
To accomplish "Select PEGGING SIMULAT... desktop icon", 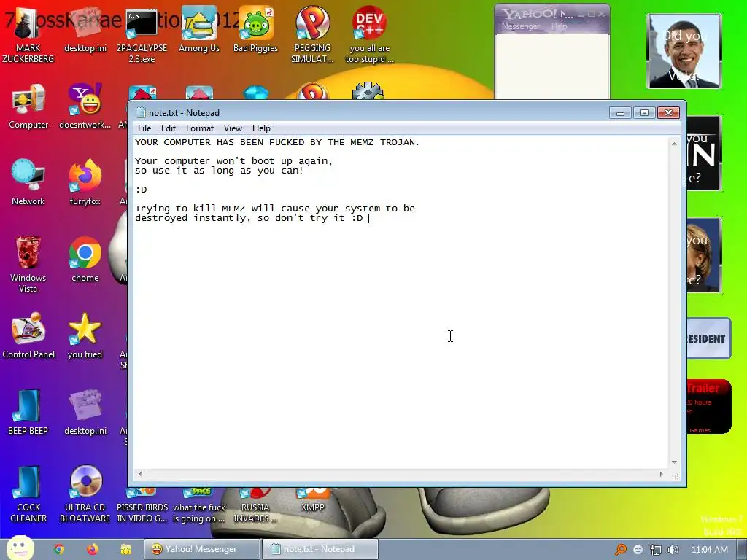I will click(x=312, y=35).
